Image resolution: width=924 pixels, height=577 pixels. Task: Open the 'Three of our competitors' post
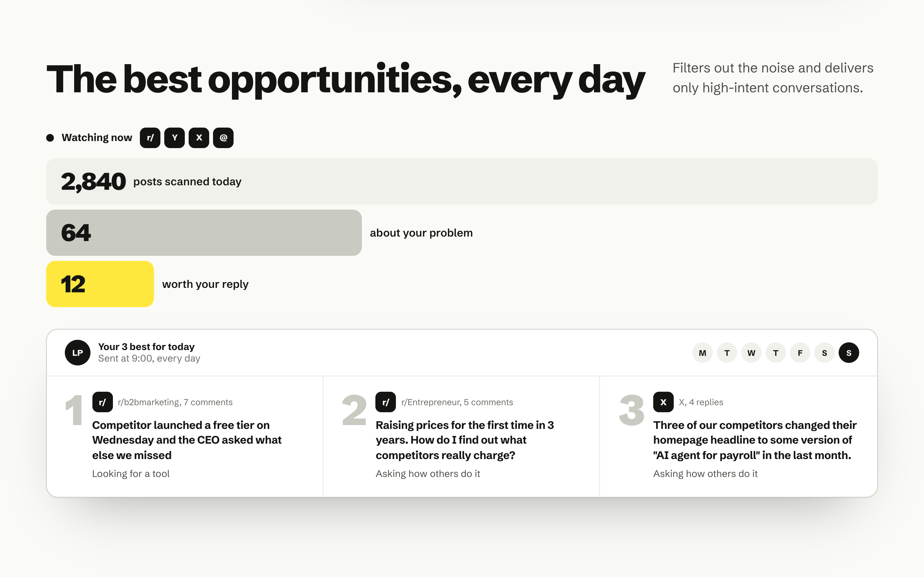coord(755,440)
